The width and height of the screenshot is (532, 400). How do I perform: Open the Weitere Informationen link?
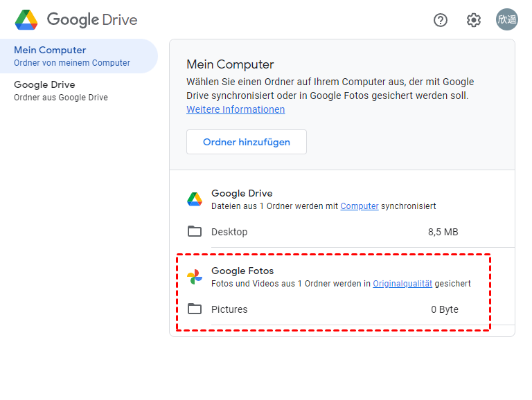(x=236, y=109)
